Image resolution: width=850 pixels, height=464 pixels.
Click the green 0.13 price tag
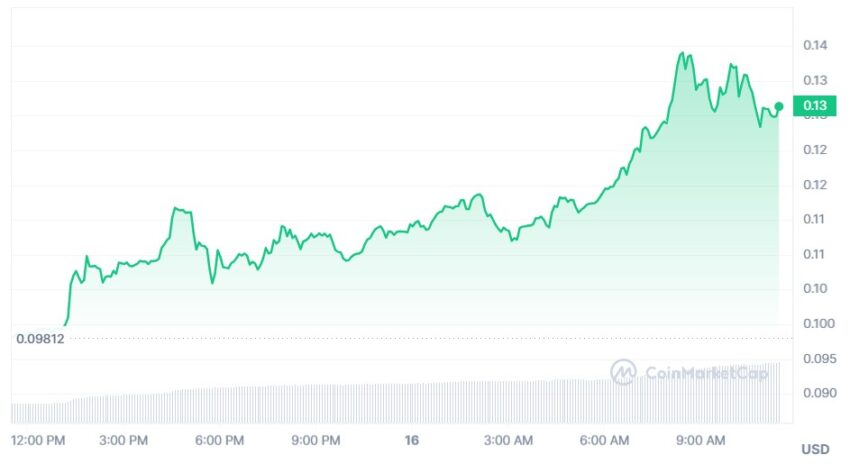pos(815,106)
